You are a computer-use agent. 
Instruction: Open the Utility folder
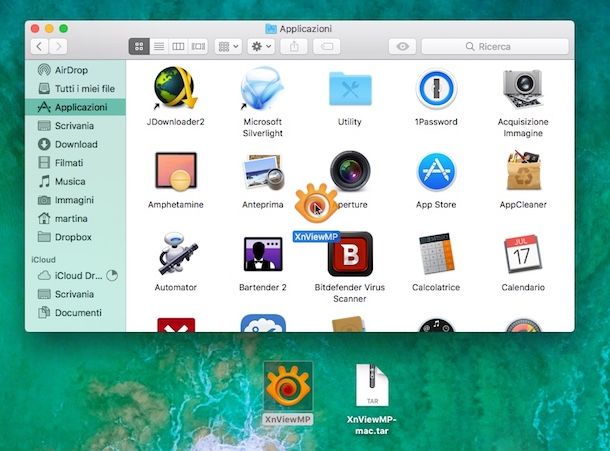tap(350, 89)
